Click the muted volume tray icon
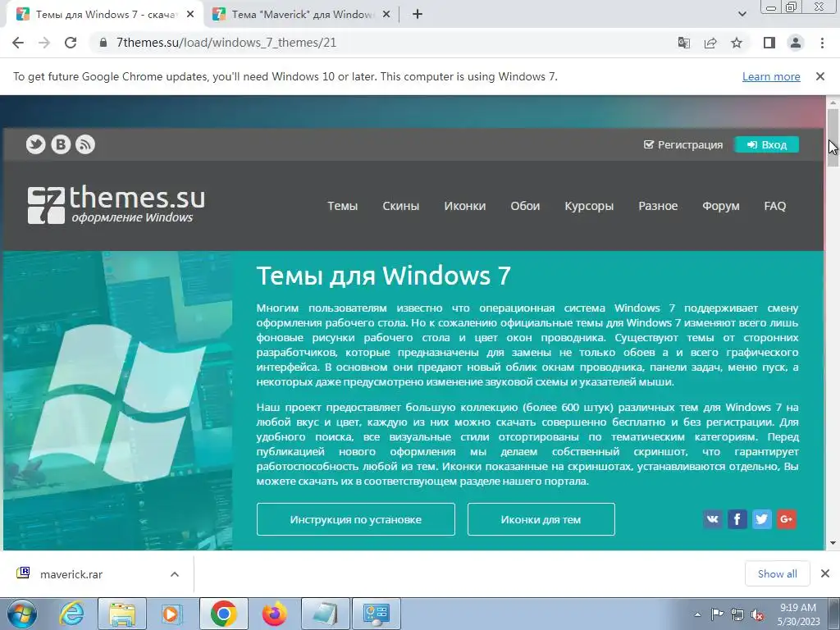Image resolution: width=840 pixels, height=630 pixels. [757, 614]
